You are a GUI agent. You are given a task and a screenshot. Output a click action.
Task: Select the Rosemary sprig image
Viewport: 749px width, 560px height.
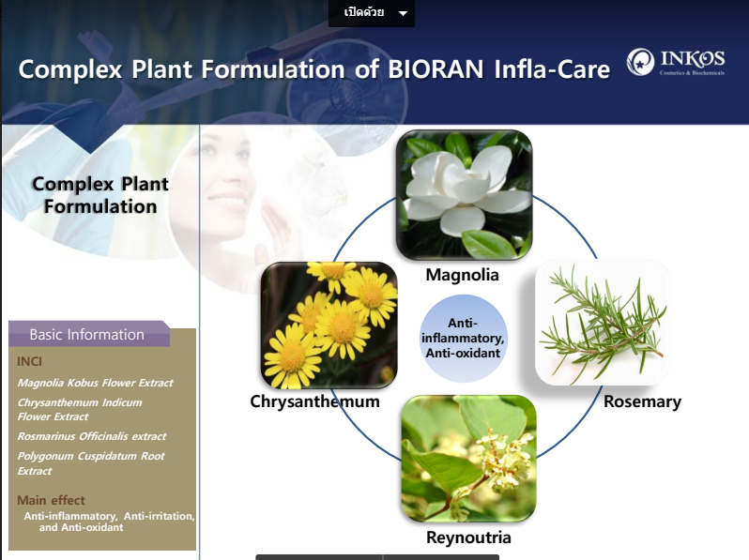602,323
